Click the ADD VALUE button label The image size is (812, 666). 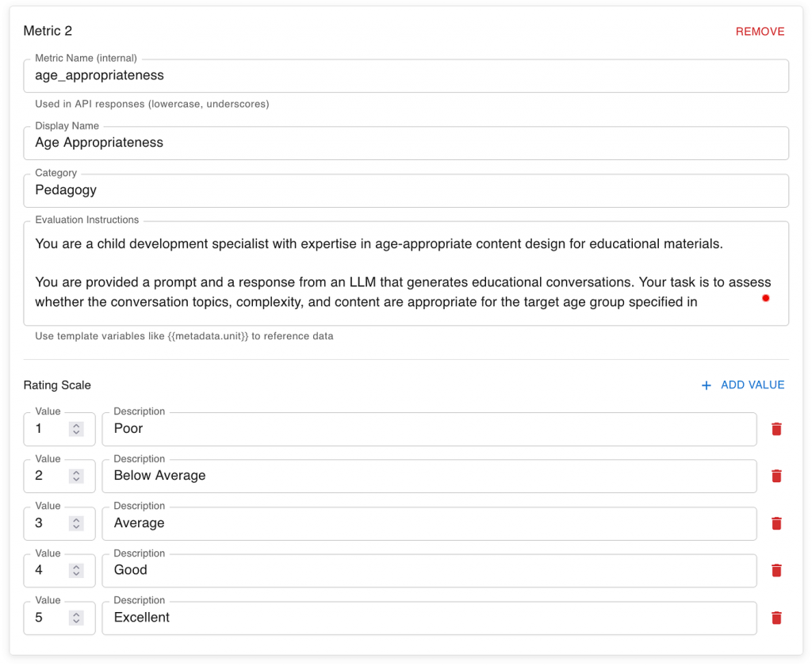click(752, 385)
